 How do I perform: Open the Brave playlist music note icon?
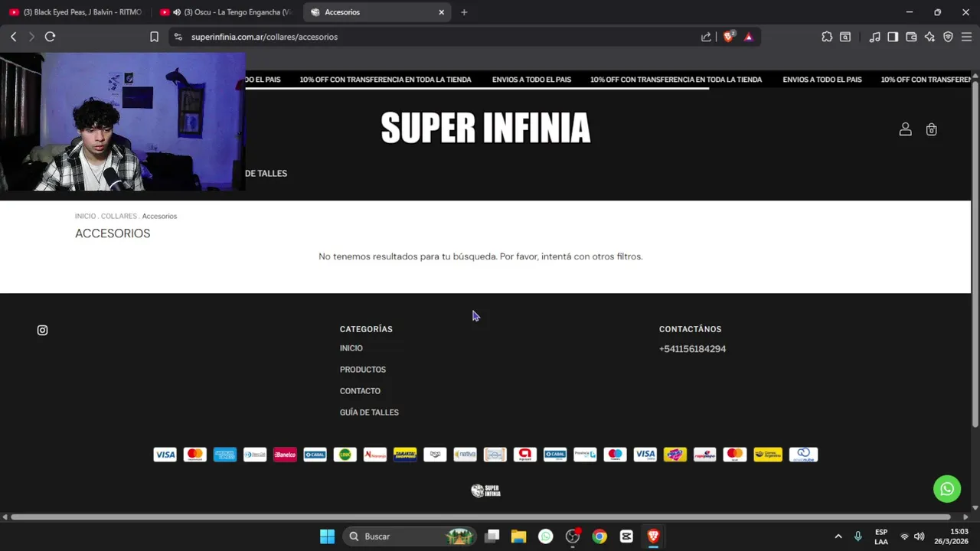click(x=874, y=37)
